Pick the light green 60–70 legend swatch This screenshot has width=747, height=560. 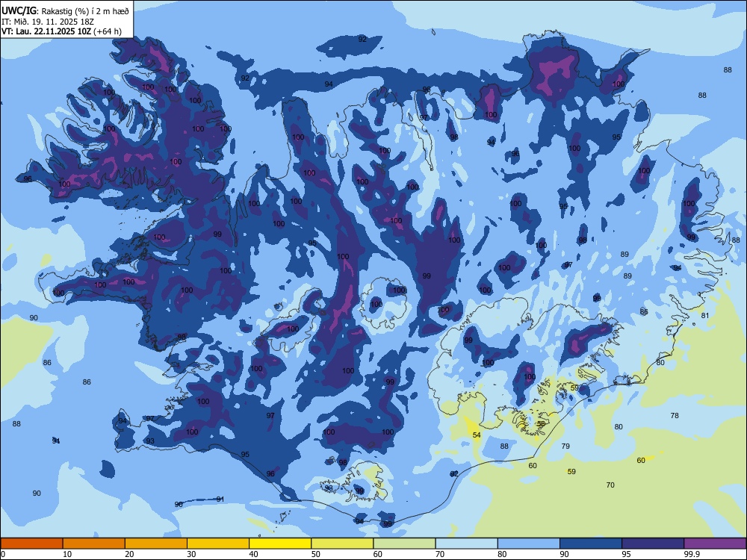[x=404, y=544]
